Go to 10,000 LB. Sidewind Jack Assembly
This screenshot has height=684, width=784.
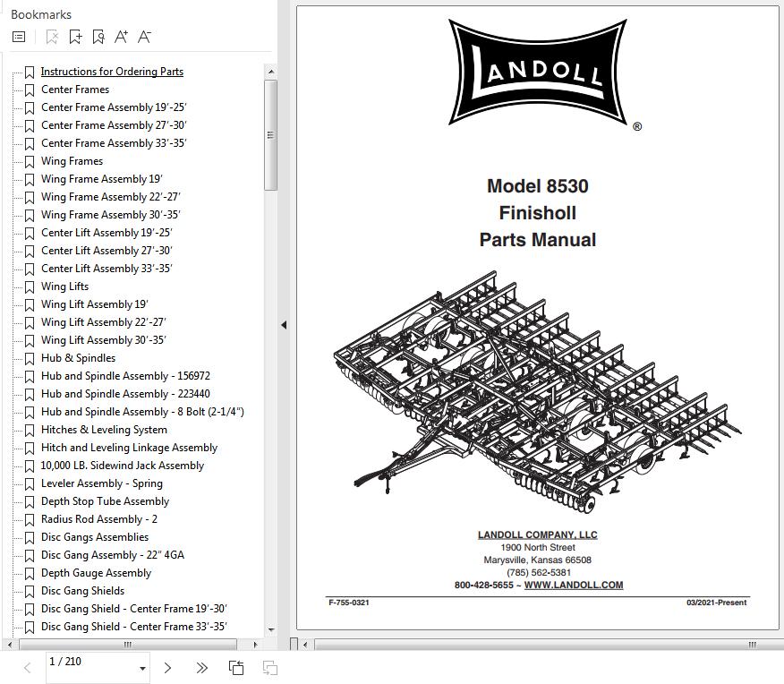(123, 466)
